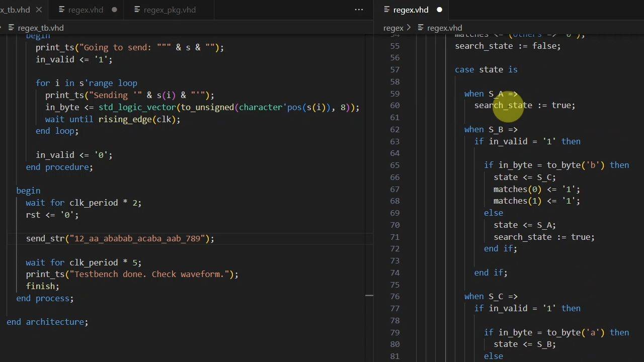
Task: Switch to regex.vhd tab in left editor group
Action: click(x=86, y=10)
